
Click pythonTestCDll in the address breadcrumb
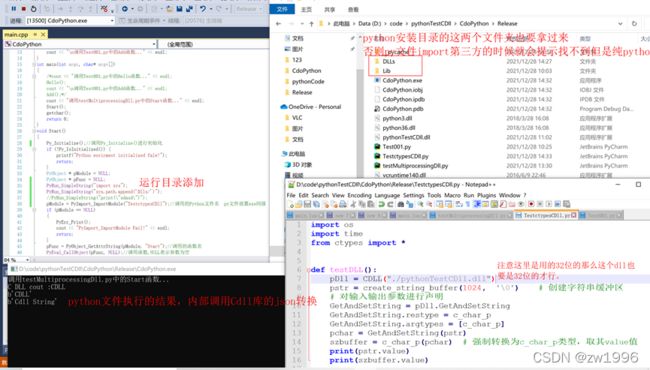pos(431,24)
